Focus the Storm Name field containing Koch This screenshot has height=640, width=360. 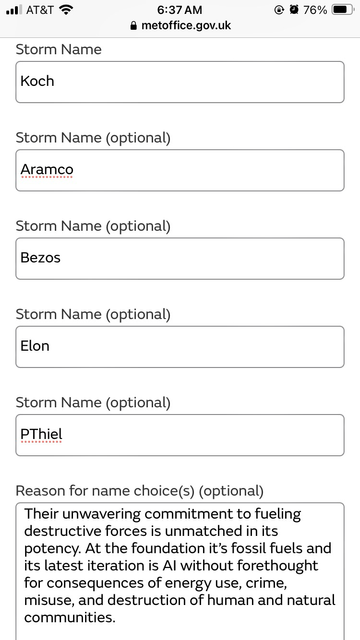tap(180, 82)
